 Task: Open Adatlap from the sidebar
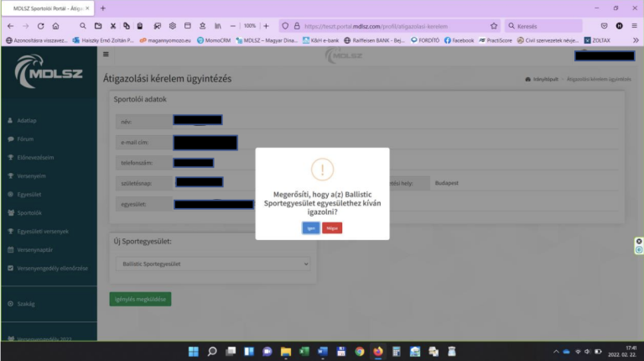pyautogui.click(x=26, y=120)
